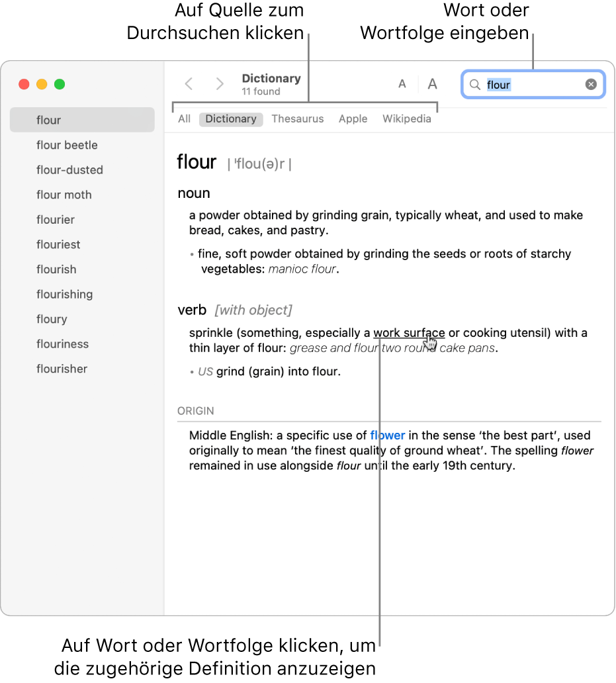
Task: Open 'flour-dusted' entry in sidebar
Action: 82,170
